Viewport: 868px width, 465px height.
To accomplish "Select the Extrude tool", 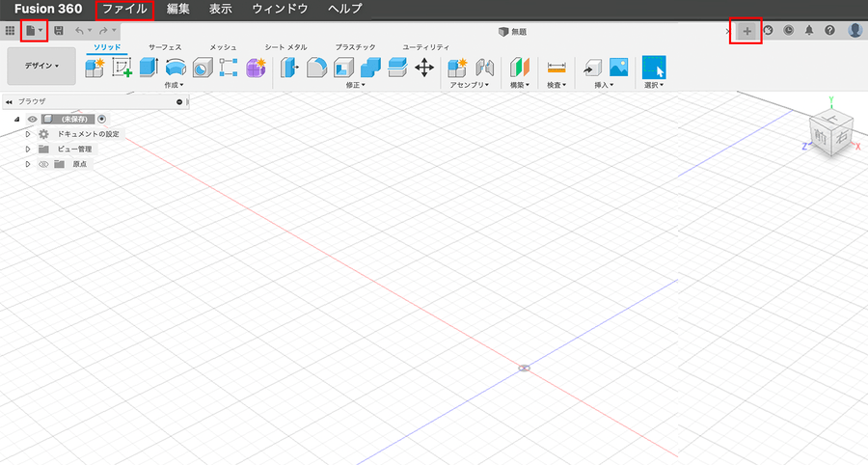I will pyautogui.click(x=149, y=68).
